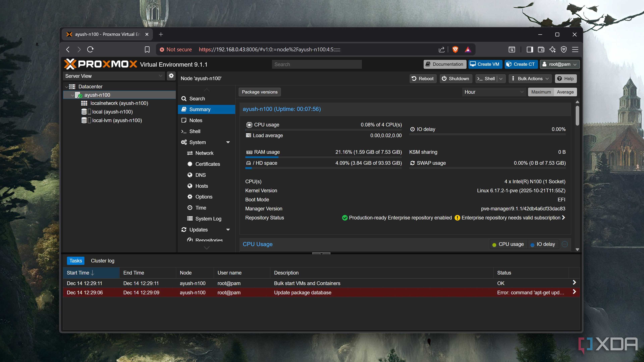Click the share page icon in address bar
Screen dimensions: 644x362
pos(442,49)
